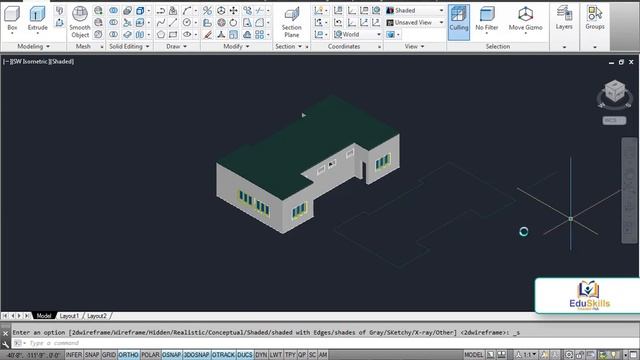Screen dimensions: 640x360
Task: Toggle DYN input in status bar
Action: (x=261, y=355)
